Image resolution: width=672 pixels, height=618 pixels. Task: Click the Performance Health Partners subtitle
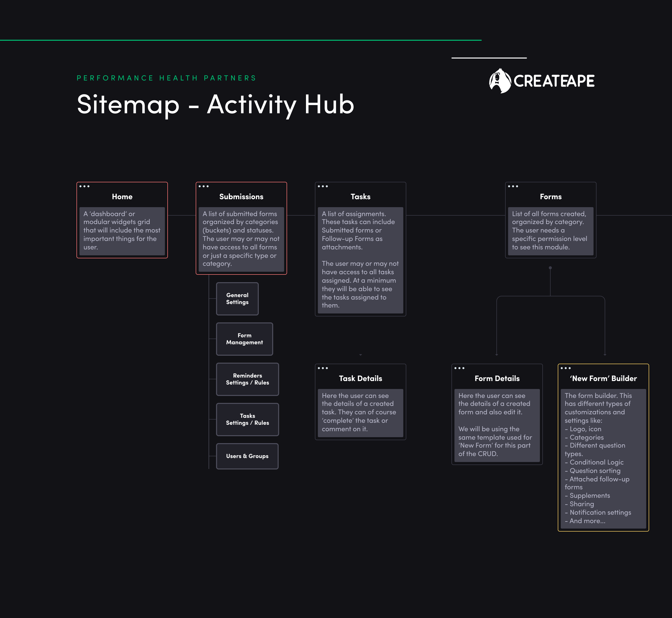[166, 78]
